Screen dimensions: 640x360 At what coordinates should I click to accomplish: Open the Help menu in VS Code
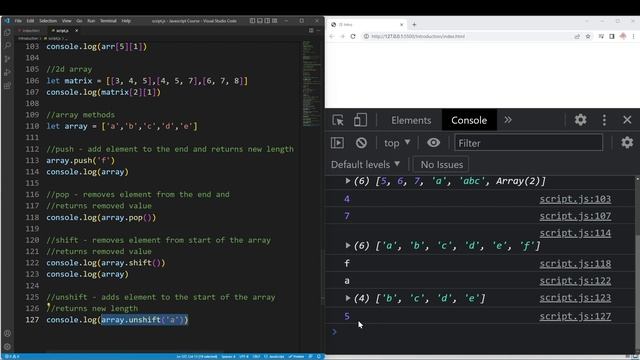[126, 20]
